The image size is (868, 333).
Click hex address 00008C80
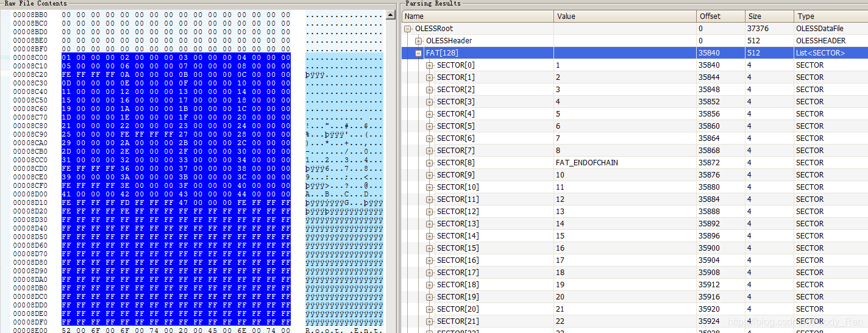click(30, 126)
